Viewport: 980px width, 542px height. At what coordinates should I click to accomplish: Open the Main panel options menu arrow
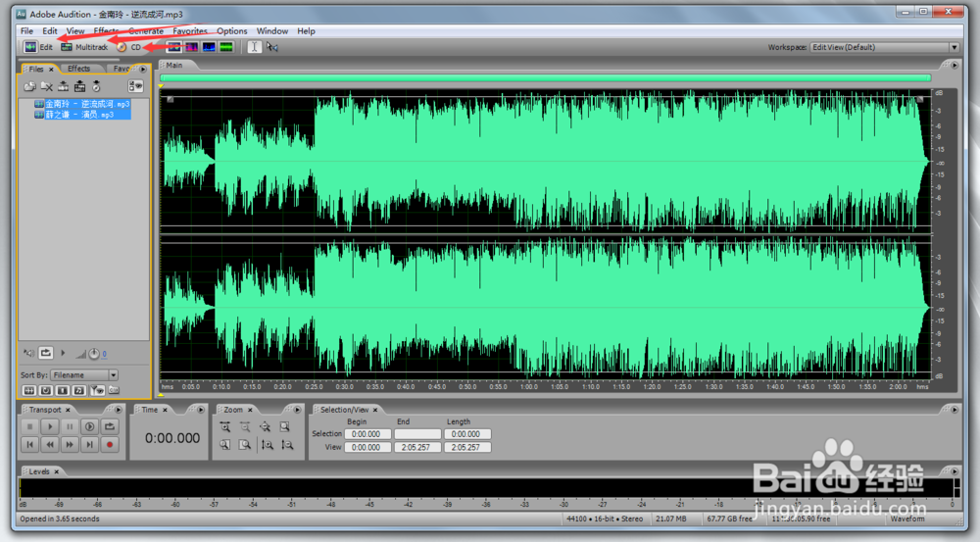tap(955, 65)
